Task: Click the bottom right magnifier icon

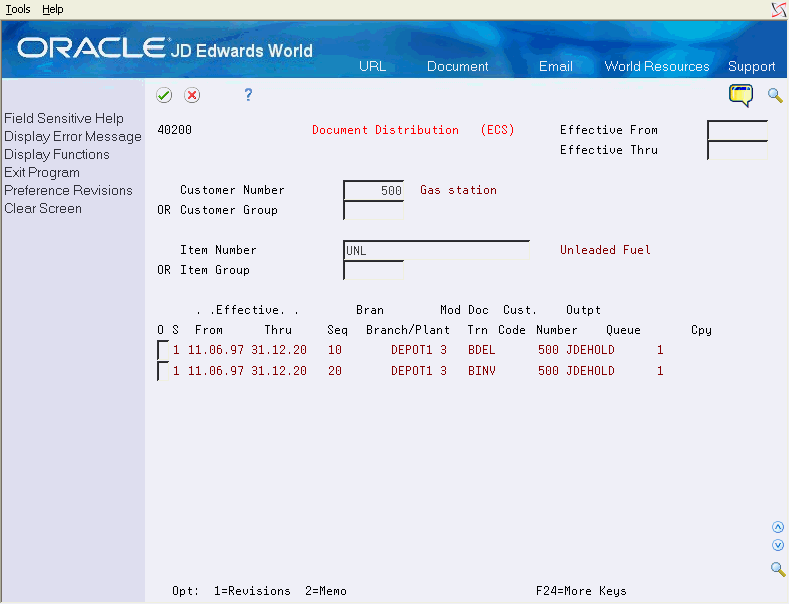Action: pos(778,569)
